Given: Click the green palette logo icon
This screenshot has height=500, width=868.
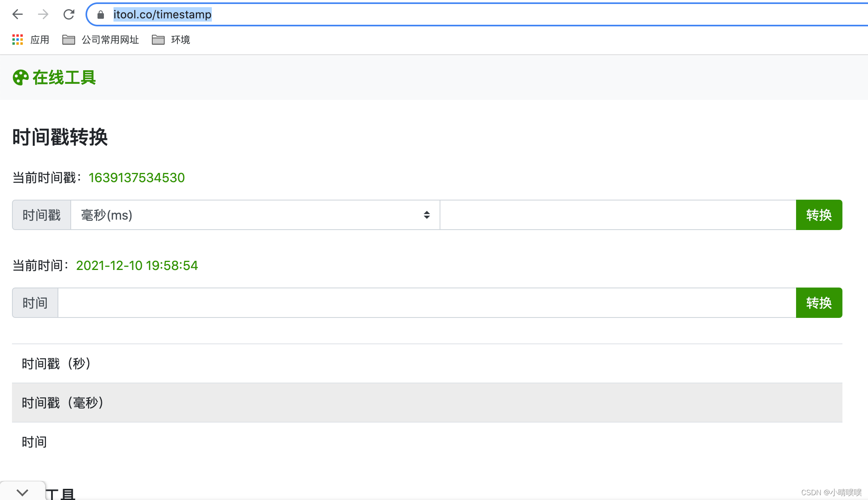Looking at the screenshot, I should pyautogui.click(x=20, y=77).
